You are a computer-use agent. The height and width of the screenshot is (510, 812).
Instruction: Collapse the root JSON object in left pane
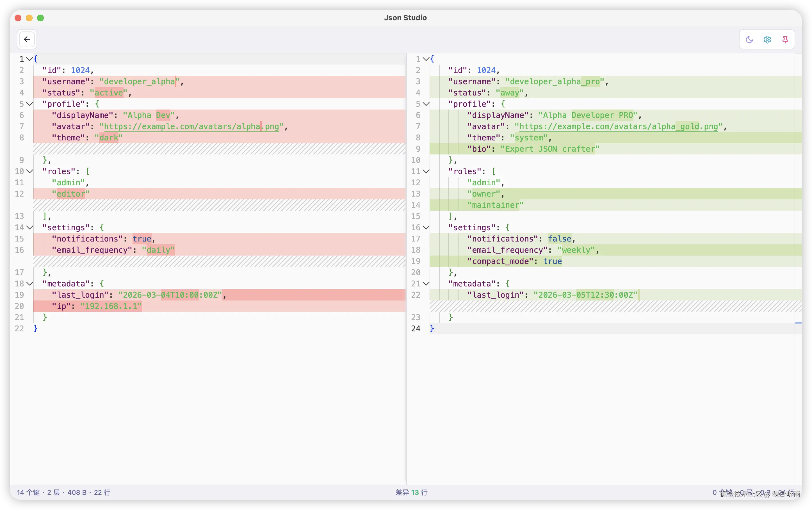click(x=29, y=59)
